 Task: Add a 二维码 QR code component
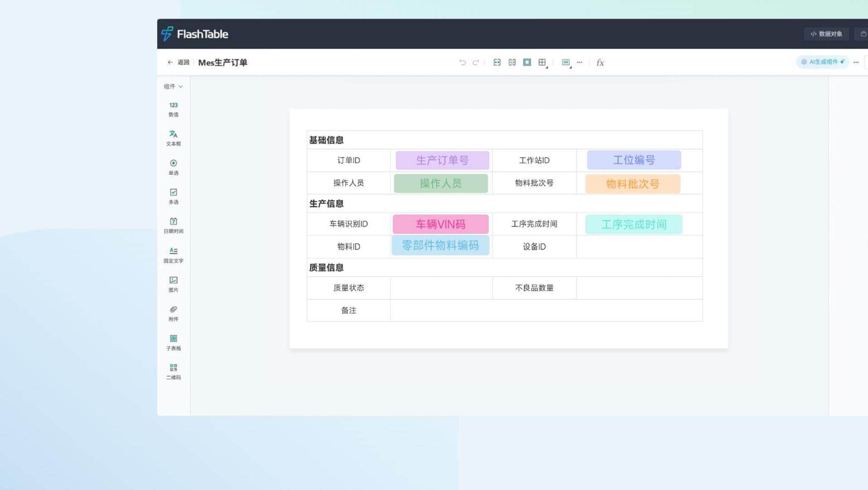(x=173, y=371)
